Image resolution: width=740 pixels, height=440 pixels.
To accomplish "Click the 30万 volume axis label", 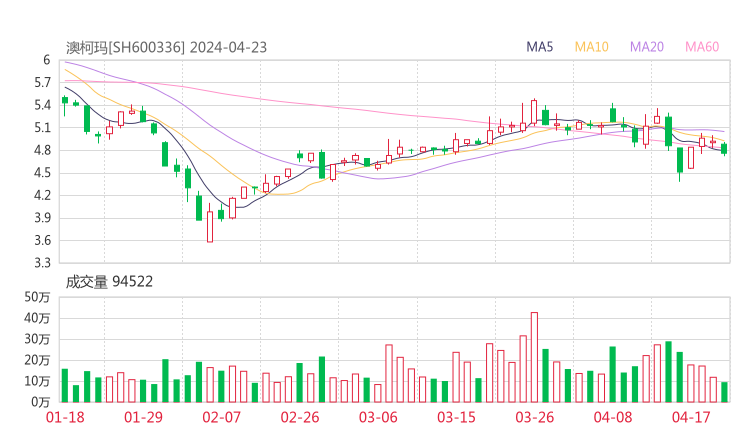I will [x=37, y=339].
